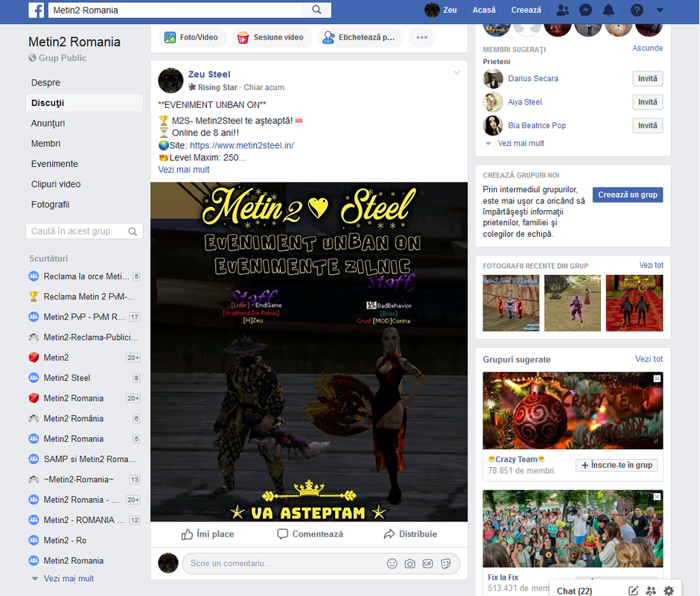Image resolution: width=700 pixels, height=596 pixels.
Task: Open Zeu Steel author profile
Action: click(x=209, y=74)
